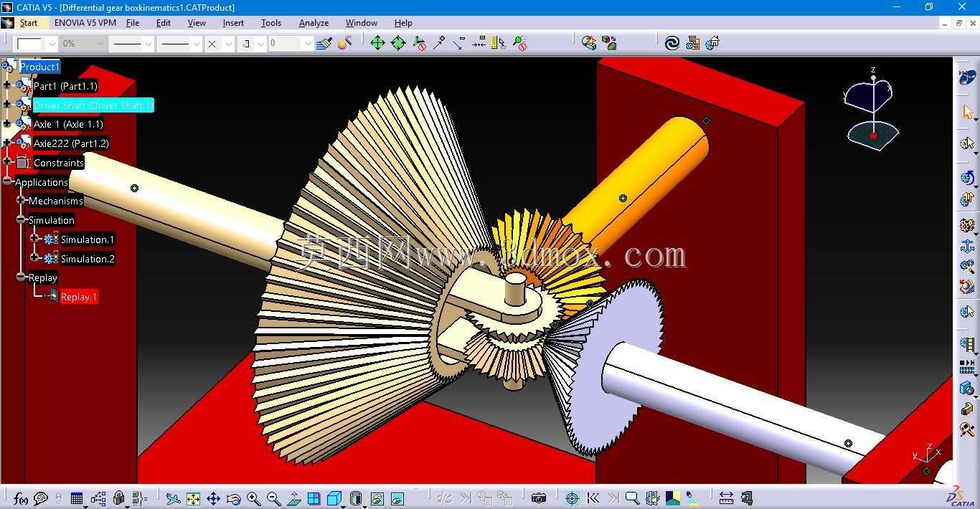Expand the Axle 1 (Axle 1.1) node
Image resolution: width=980 pixels, height=509 pixels.
pyautogui.click(x=7, y=123)
